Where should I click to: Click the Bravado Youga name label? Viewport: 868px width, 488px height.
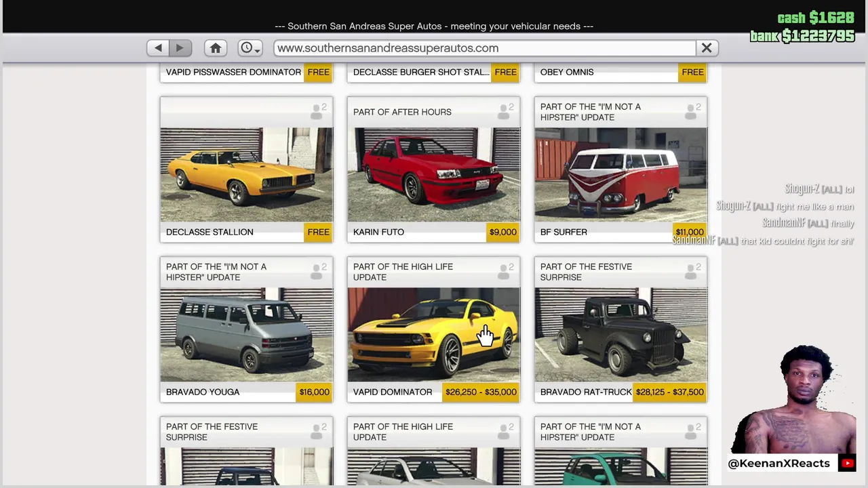pyautogui.click(x=203, y=392)
